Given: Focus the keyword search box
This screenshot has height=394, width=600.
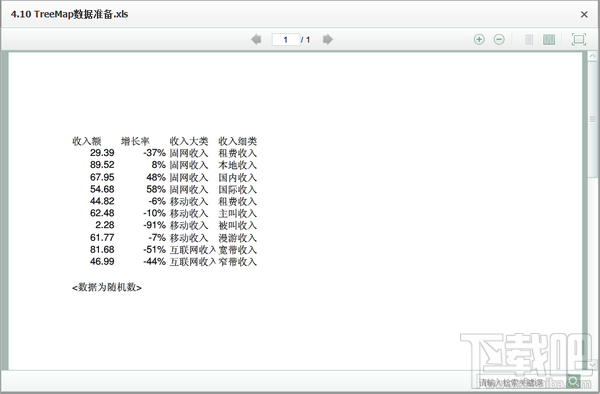Looking at the screenshot, I should coord(521,382).
